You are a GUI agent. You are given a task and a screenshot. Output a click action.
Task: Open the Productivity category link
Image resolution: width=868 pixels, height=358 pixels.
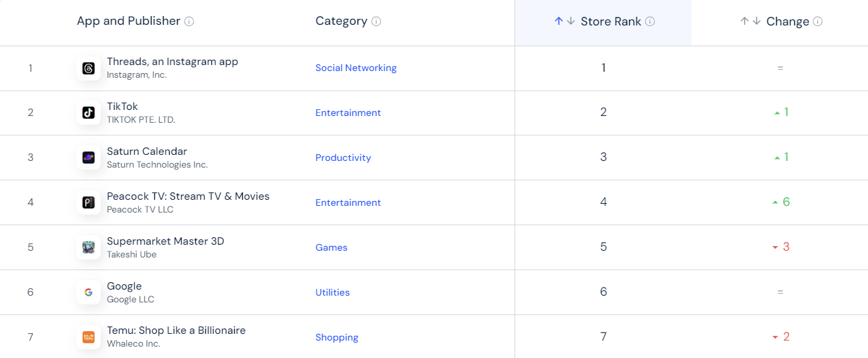coord(343,158)
